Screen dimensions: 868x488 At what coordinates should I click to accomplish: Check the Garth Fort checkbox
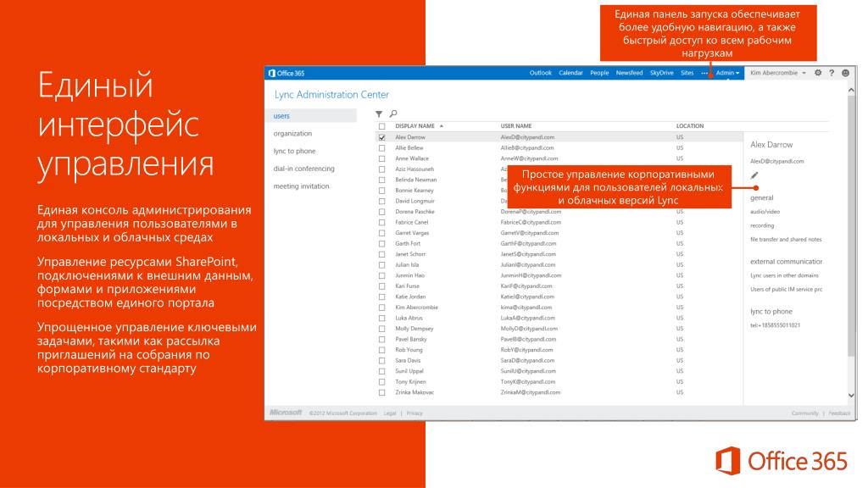pos(382,243)
